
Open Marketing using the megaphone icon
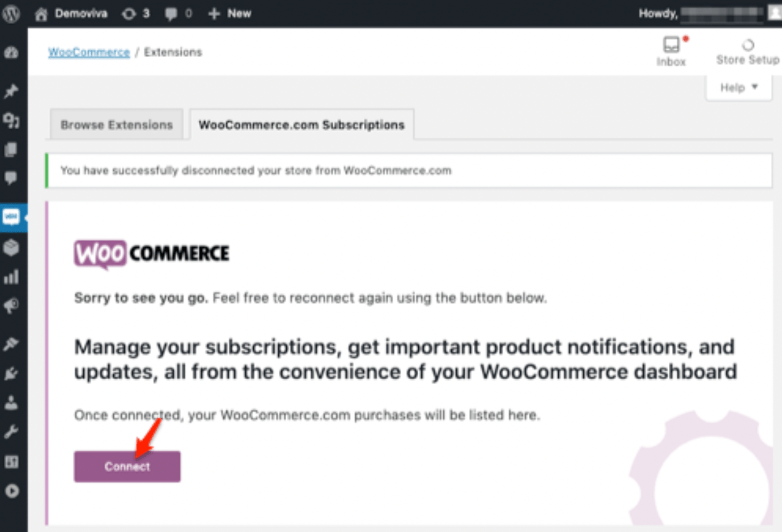click(x=11, y=305)
